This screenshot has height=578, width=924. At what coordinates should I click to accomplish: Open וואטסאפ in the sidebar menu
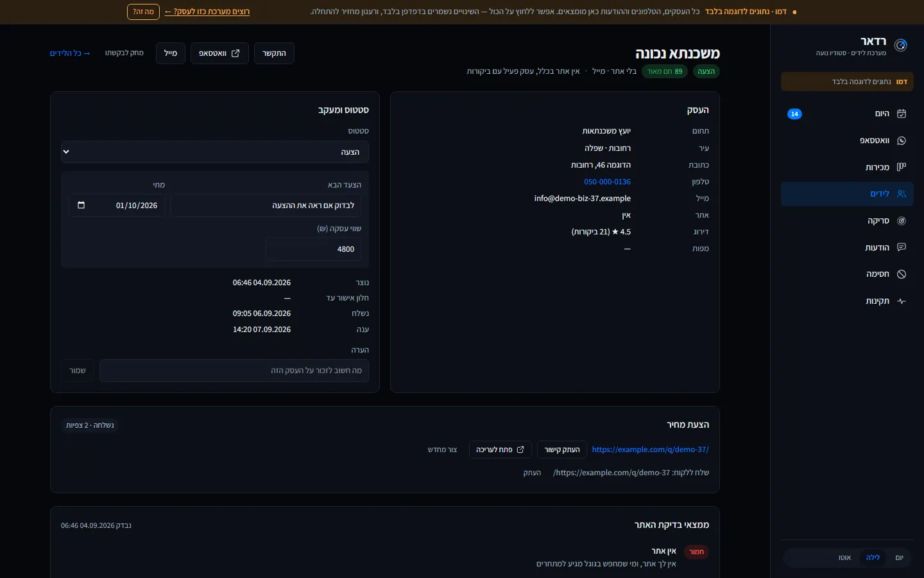(847, 141)
